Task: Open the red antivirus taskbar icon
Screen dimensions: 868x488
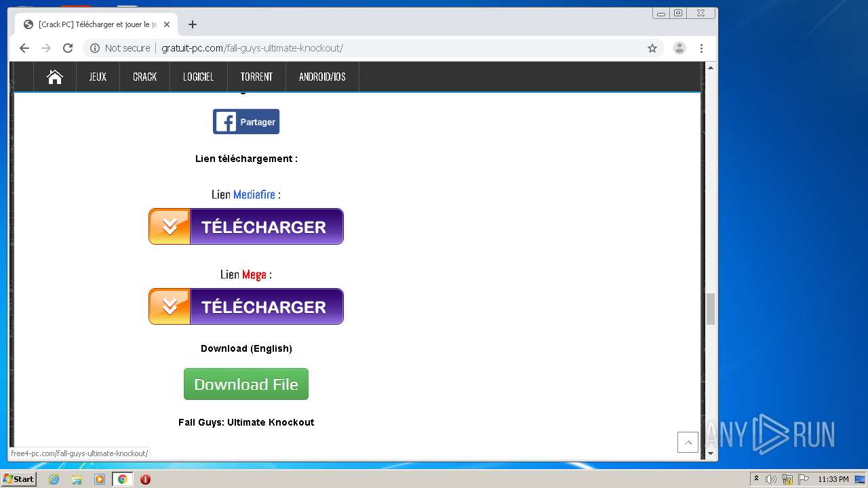Action: pos(145,479)
